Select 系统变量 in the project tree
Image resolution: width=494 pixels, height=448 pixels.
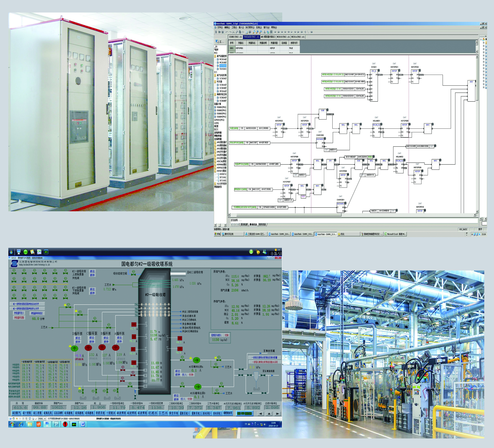[x=218, y=132]
